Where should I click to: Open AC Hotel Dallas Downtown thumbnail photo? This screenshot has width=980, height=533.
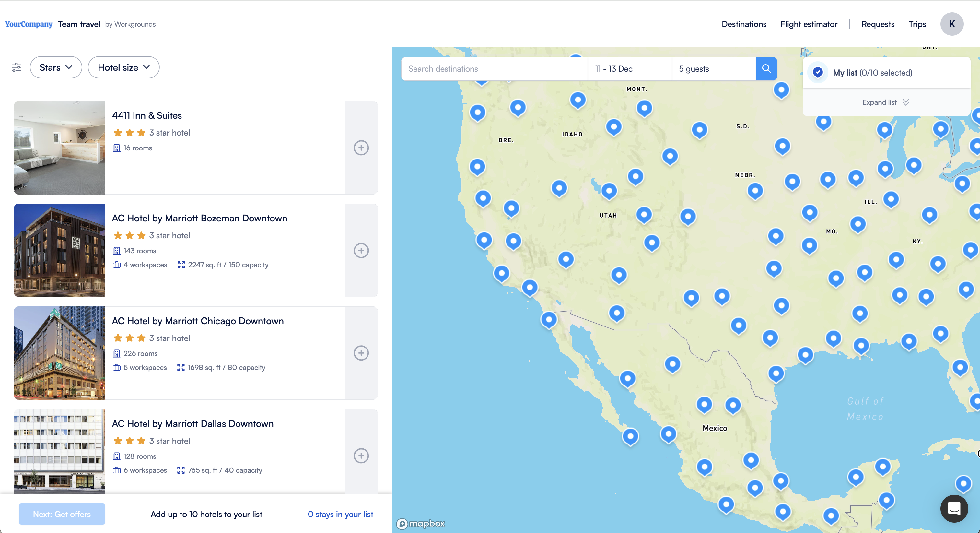pyautogui.click(x=59, y=452)
